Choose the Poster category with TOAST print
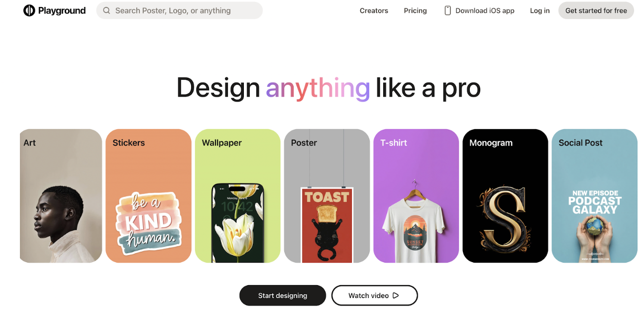 tap(327, 196)
